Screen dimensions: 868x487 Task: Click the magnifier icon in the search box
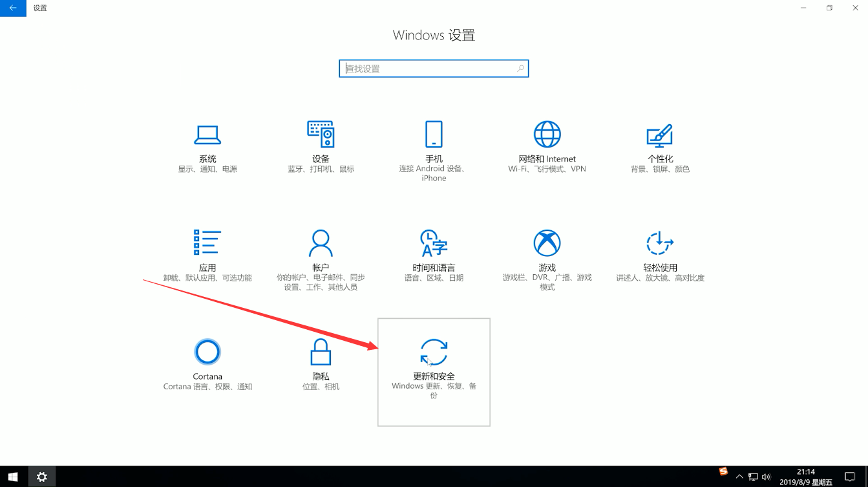(520, 68)
